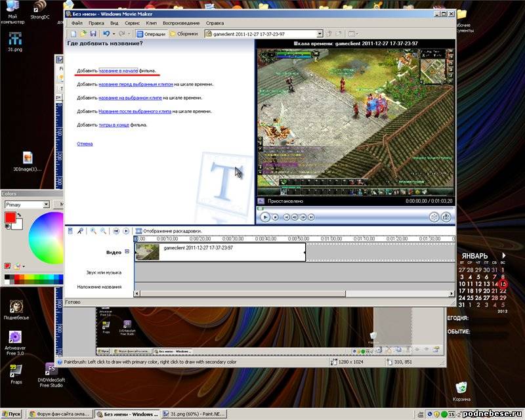525x420 pixels.
Task: Click the Split Clip button in monitor
Action: [434, 217]
